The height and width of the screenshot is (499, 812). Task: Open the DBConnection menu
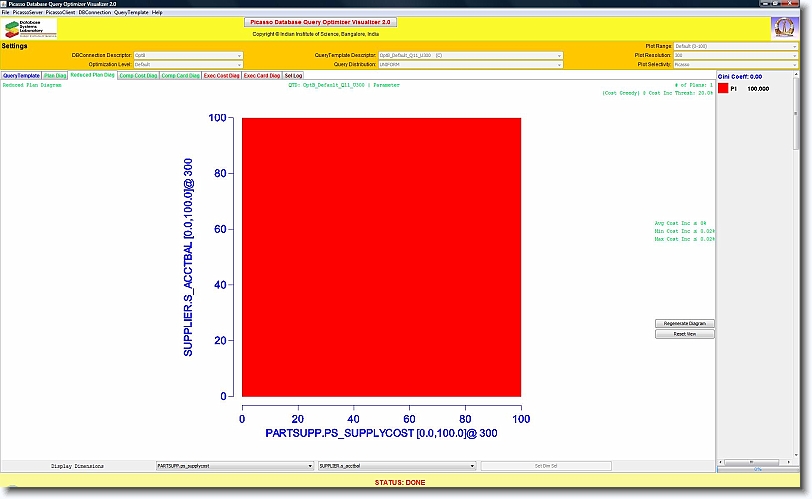point(94,12)
